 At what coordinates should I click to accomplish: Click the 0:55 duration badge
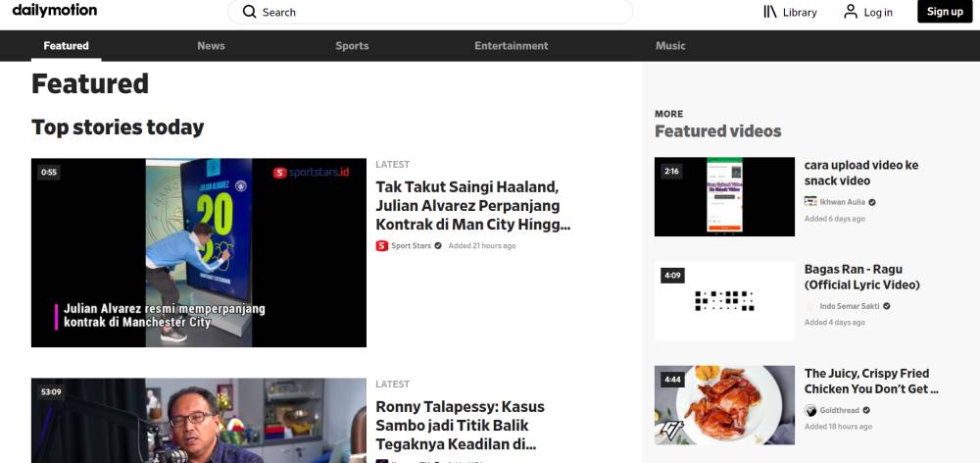[x=49, y=172]
